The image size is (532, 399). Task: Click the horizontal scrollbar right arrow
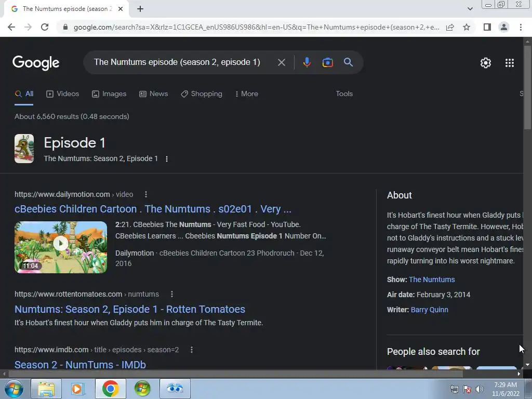point(519,374)
